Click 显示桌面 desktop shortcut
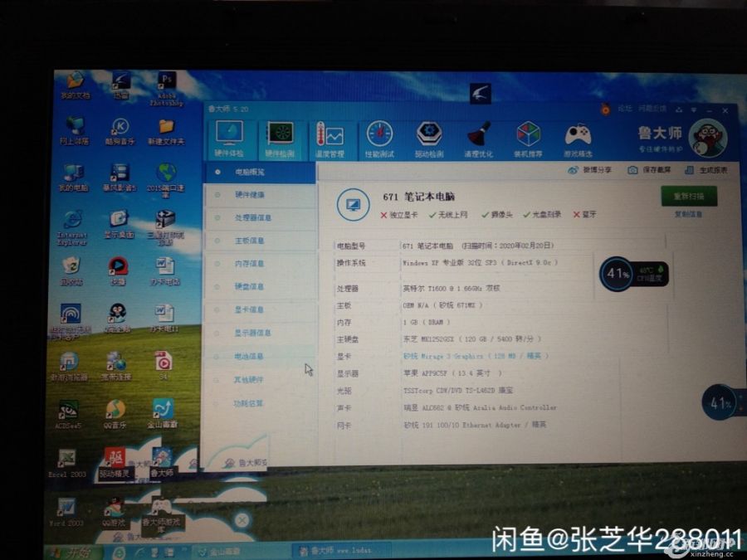 click(x=119, y=224)
